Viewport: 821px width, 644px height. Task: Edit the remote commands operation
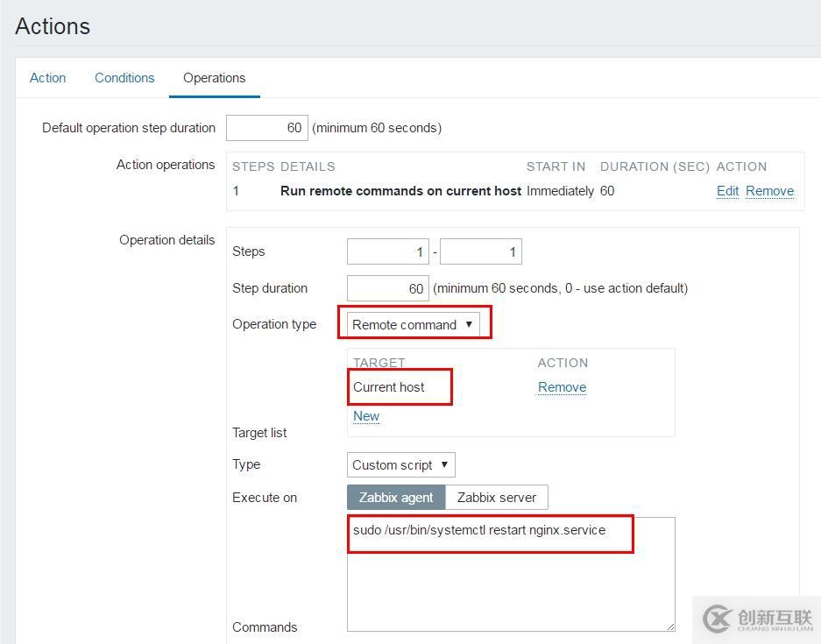[x=727, y=191]
